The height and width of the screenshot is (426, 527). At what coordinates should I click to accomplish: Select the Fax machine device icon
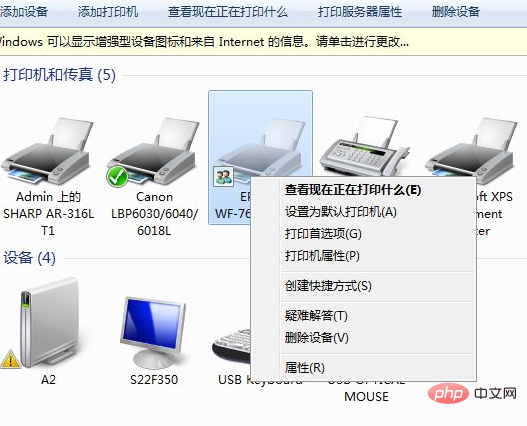(x=364, y=146)
